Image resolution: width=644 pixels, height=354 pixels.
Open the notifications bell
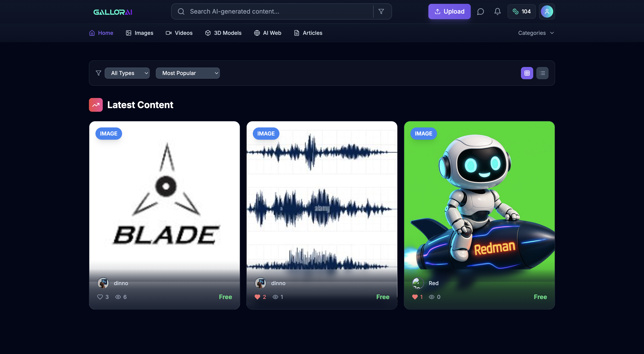coord(497,11)
